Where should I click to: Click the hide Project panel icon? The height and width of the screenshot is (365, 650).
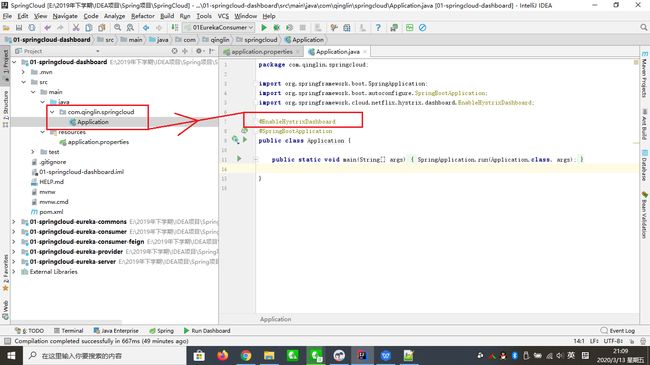212,51
